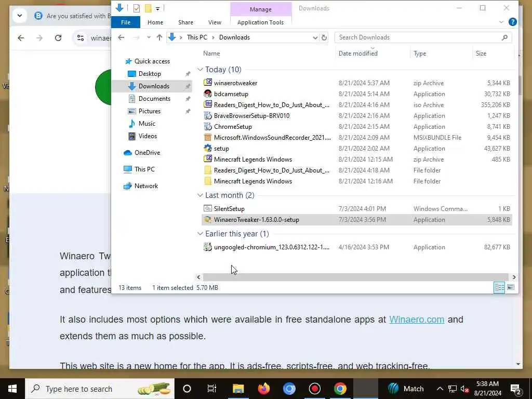Select Music in navigation pane
The image size is (532, 399).
coord(147,124)
